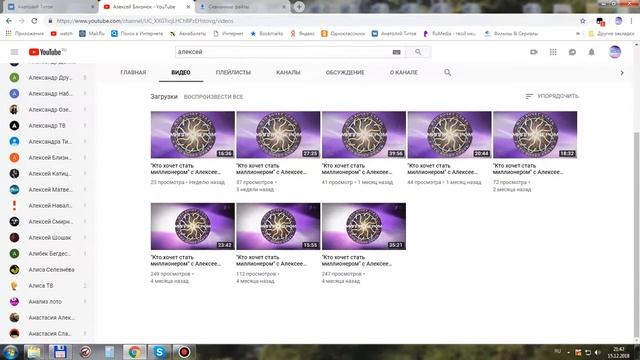Viewport: 640px width, 360px height.
Task: Switch to the ОБСУЖДЕНИЕ tab
Action: click(345, 72)
